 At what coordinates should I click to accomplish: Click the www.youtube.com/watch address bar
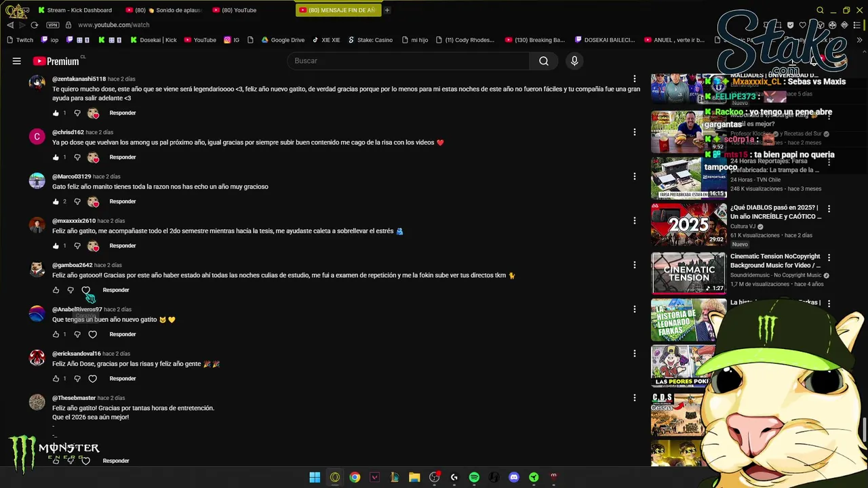(114, 25)
